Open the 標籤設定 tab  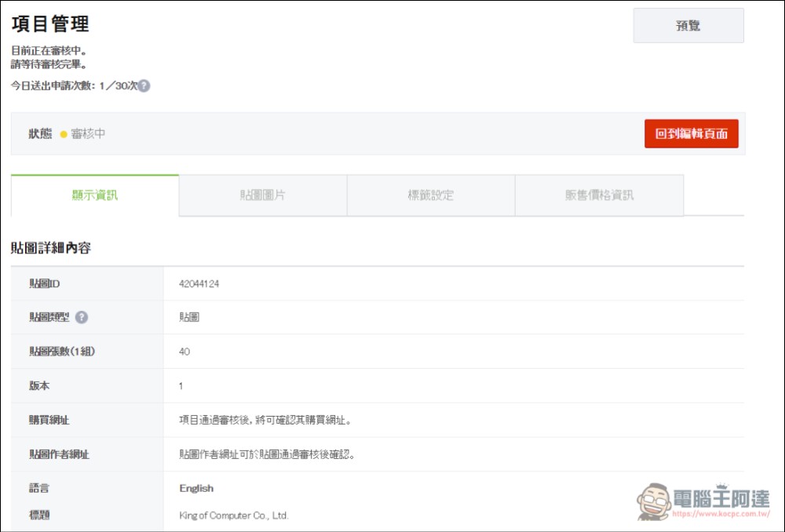[430, 195]
